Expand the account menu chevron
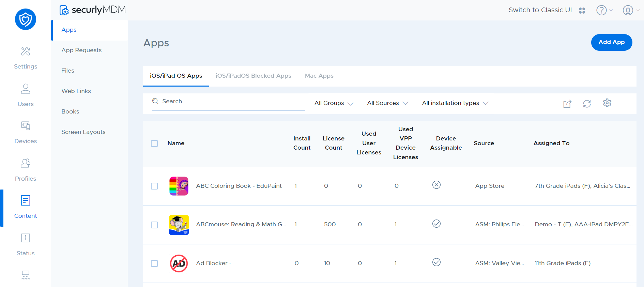Screen dimensions: 644x287 (638, 10)
